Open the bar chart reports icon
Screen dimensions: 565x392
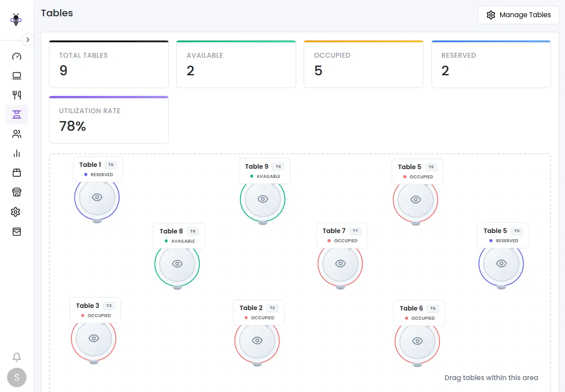click(17, 153)
